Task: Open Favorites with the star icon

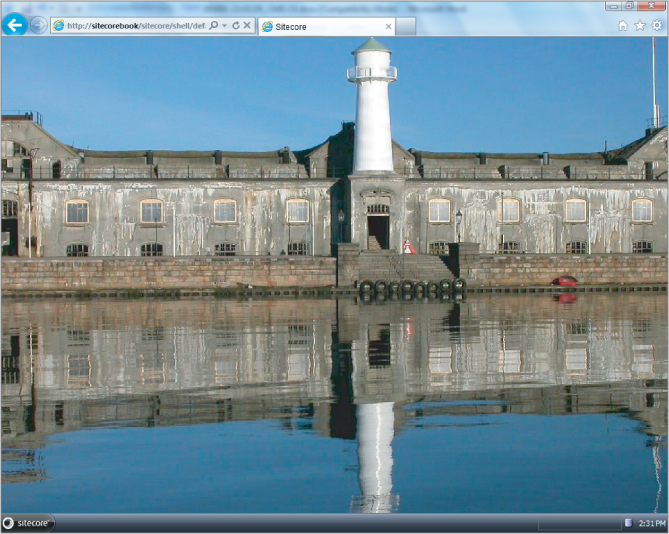Action: pos(640,26)
